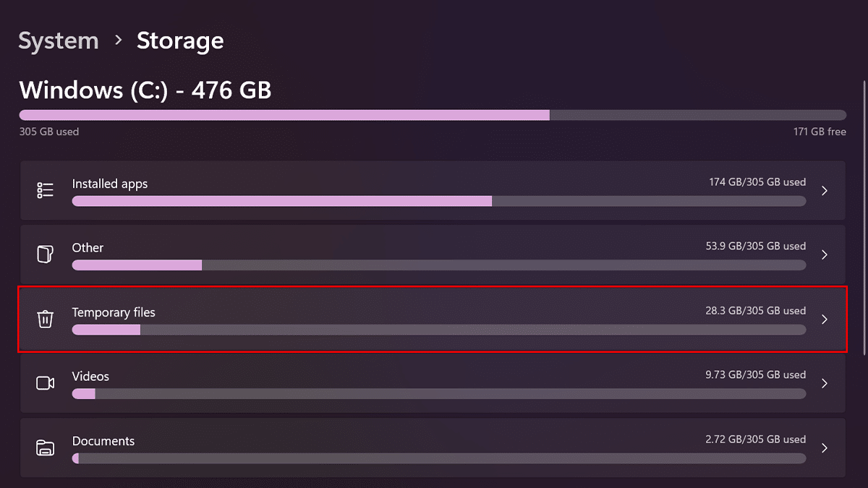Open the Temporary files label
This screenshot has width=868, height=488.
114,312
